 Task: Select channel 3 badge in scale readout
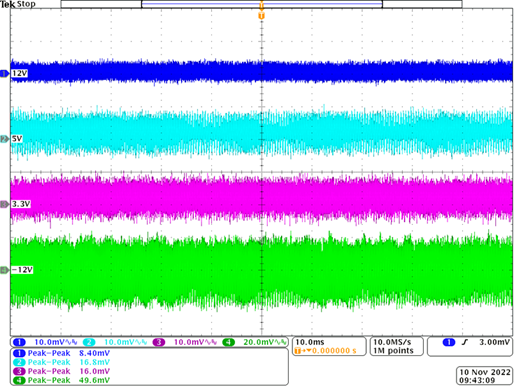click(159, 342)
